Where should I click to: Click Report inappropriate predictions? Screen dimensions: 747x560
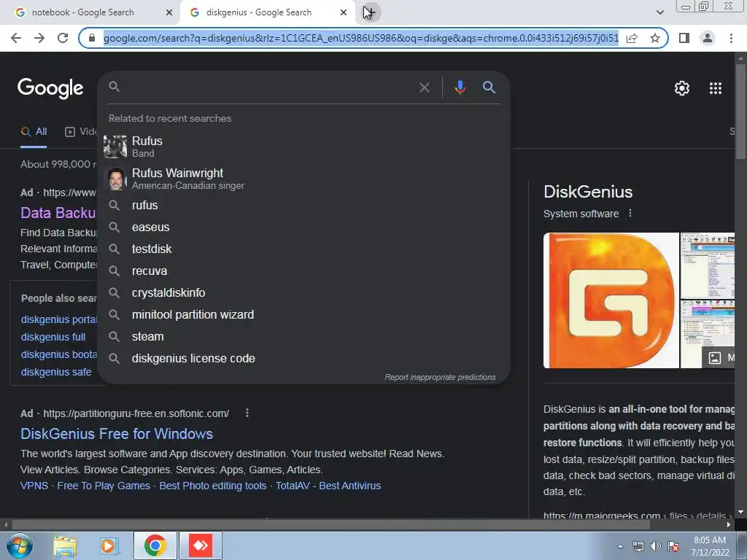440,377
